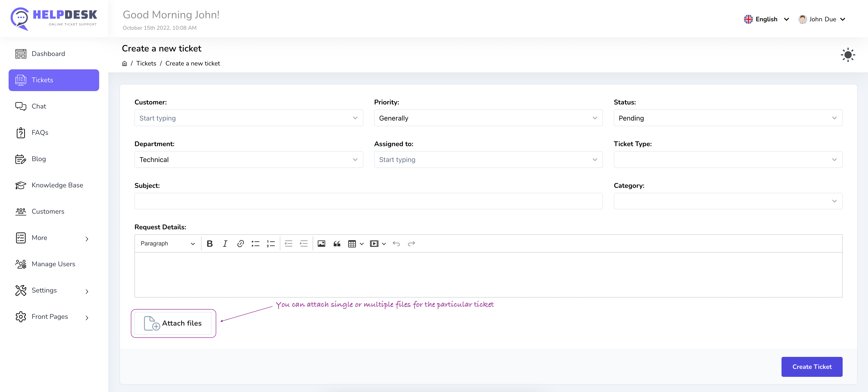868x392 pixels.
Task: Select the numbered list icon
Action: pyautogui.click(x=271, y=244)
